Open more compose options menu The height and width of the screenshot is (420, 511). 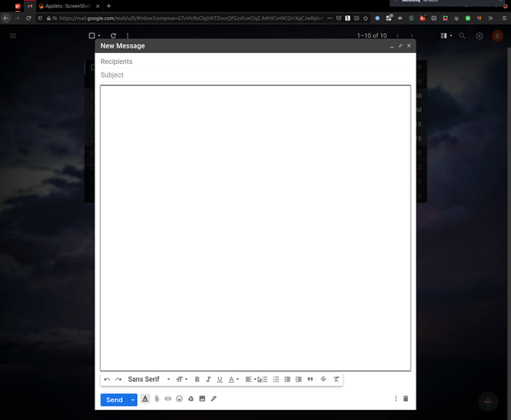click(x=396, y=399)
